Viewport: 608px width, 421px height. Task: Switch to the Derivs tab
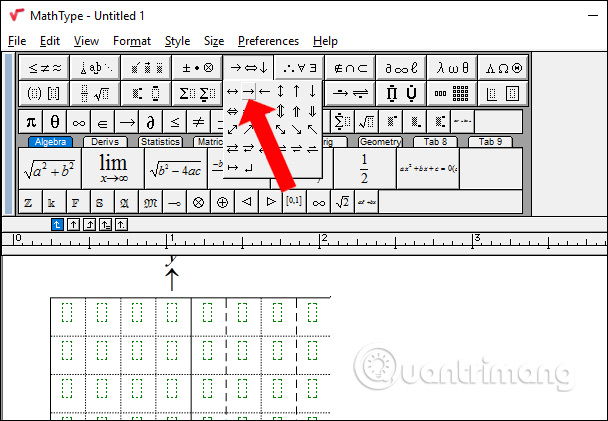pos(105,142)
